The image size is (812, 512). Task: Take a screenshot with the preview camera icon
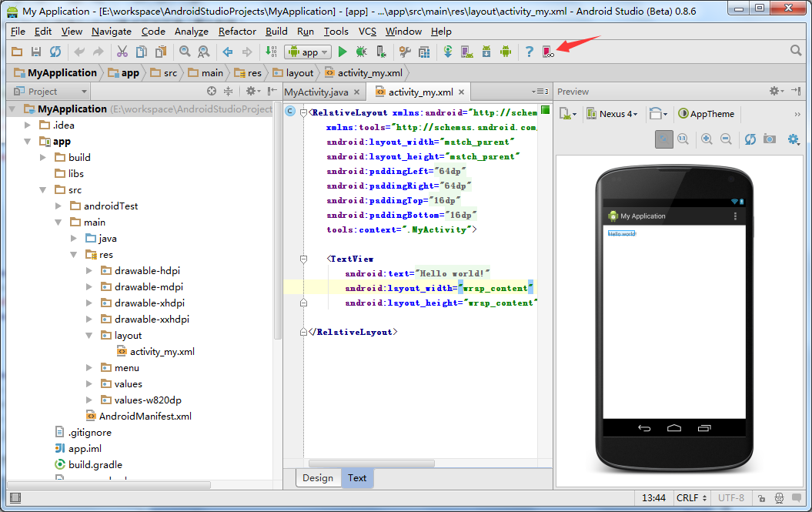(770, 139)
